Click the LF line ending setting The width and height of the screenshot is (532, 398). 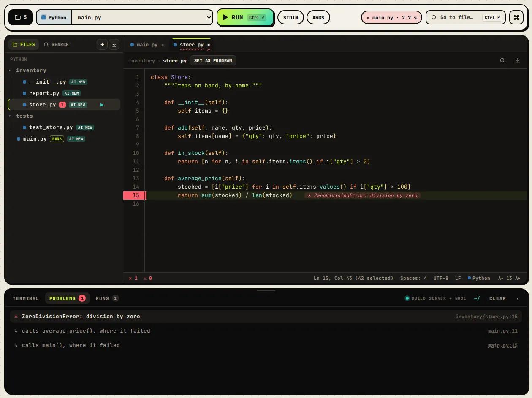point(458,278)
